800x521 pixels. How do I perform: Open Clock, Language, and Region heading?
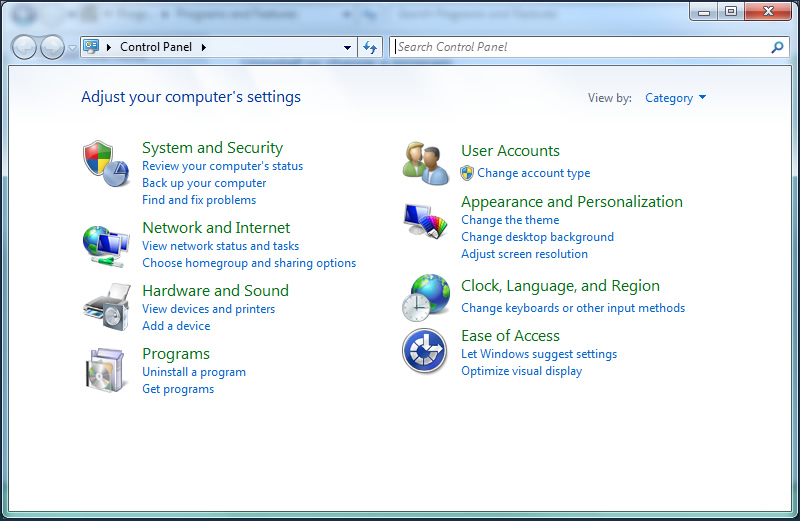tap(560, 286)
